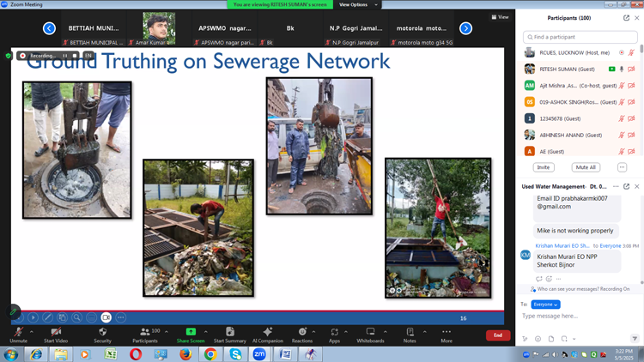Click Start Video camera icon

pos(56,332)
